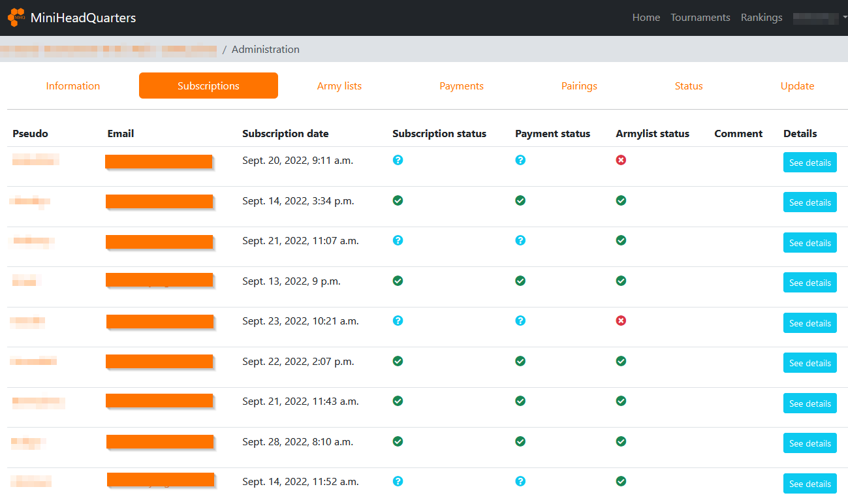
Task: Click pending subscription icon, Sept. 14 11:52 a.m. row
Action: pyautogui.click(x=398, y=481)
